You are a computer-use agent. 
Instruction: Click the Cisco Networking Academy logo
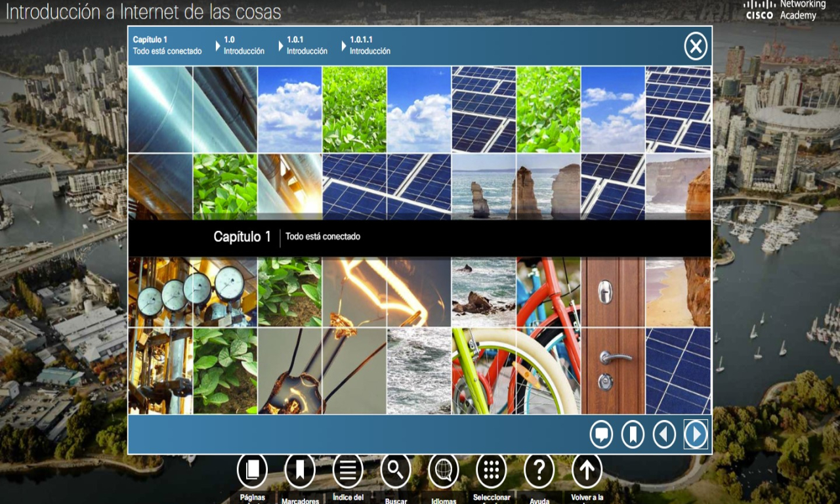(x=785, y=10)
